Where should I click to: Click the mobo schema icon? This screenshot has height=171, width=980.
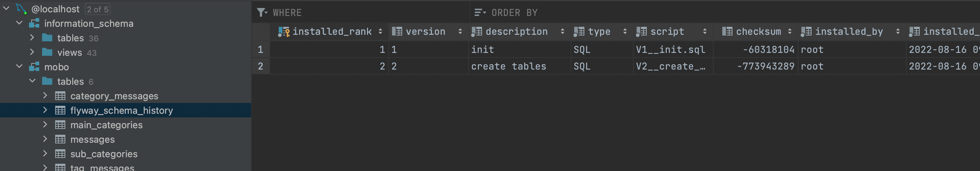pos(34,67)
